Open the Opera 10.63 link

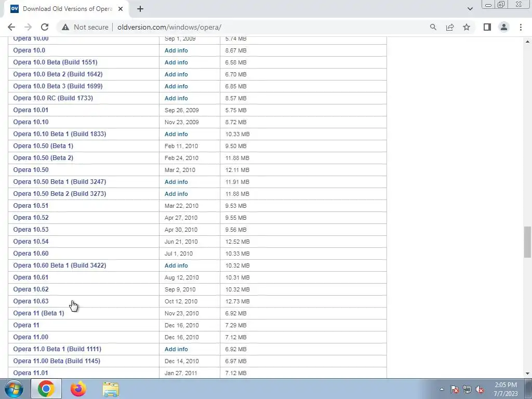tap(31, 301)
